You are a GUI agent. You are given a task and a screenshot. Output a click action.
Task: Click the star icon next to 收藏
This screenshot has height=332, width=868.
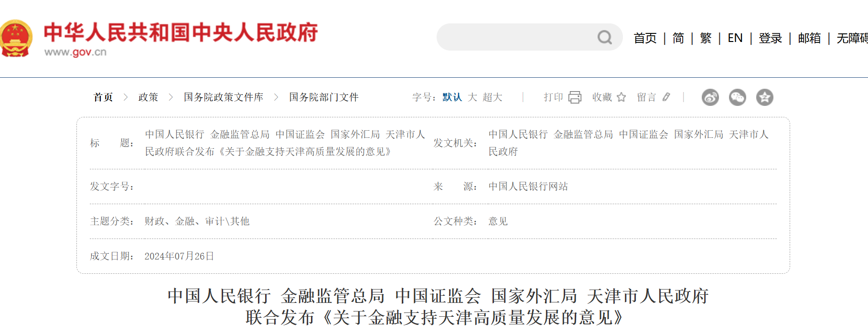pos(621,97)
